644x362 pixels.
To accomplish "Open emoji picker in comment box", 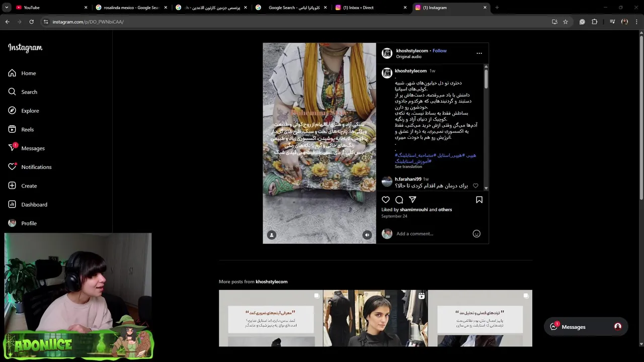I will 476,234.
